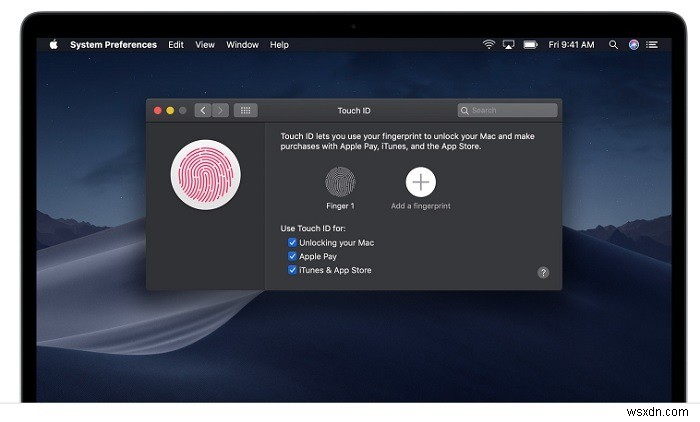
Task: Check the battery status icon
Action: pos(530,45)
